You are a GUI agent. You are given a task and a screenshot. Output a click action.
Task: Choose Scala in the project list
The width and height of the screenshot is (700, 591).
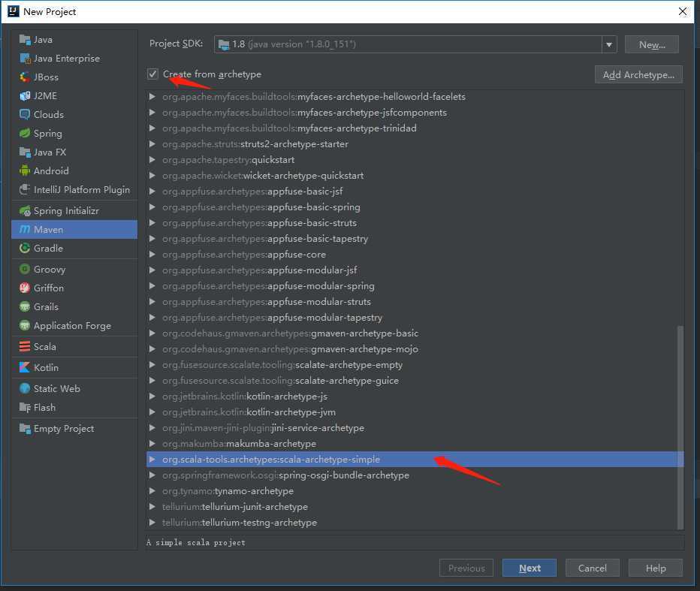coord(74,346)
